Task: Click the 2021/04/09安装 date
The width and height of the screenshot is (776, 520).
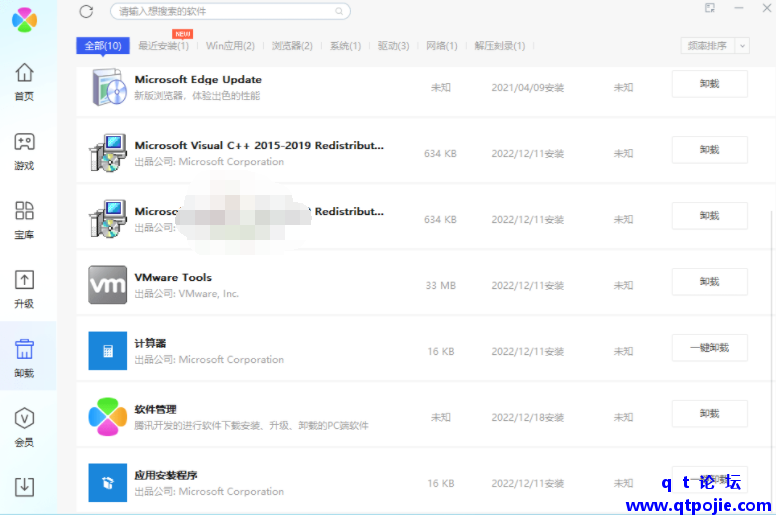Action: (528, 88)
